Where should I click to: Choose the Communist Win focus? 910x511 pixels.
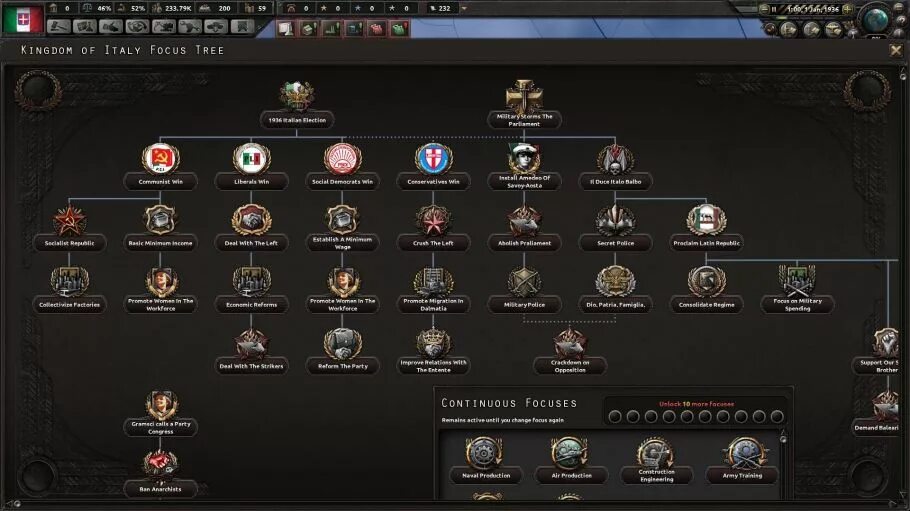(160, 166)
